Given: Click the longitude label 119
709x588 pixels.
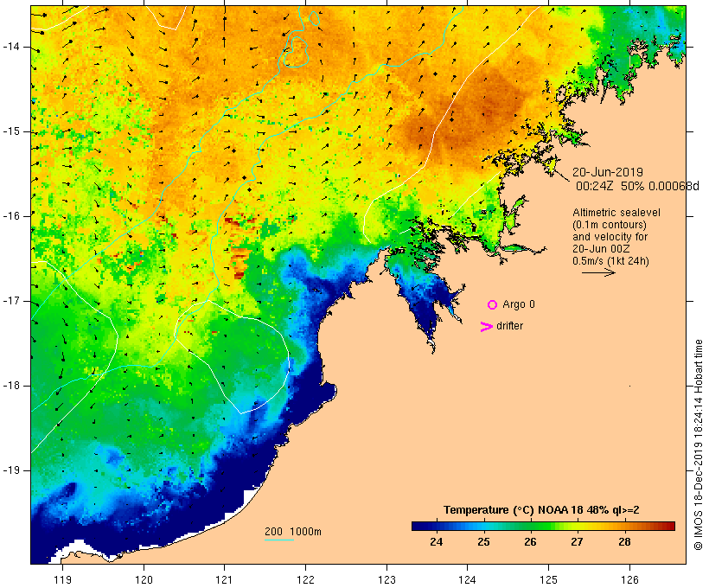Looking at the screenshot, I should pyautogui.click(x=62, y=580).
